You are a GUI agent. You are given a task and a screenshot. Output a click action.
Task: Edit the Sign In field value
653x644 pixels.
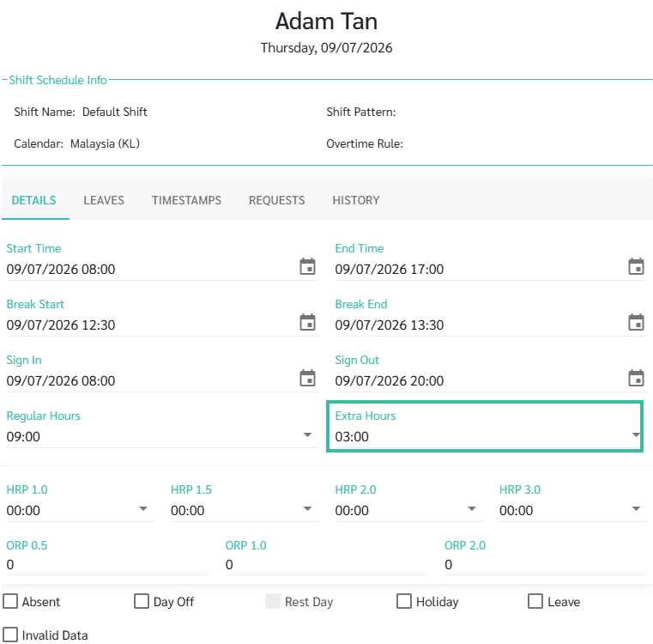coord(150,381)
